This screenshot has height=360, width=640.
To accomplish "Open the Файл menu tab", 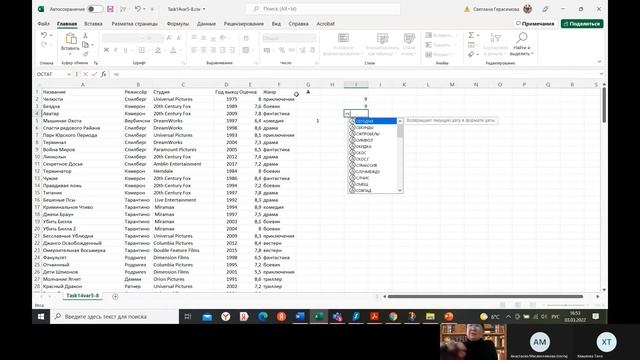I will (x=44, y=24).
